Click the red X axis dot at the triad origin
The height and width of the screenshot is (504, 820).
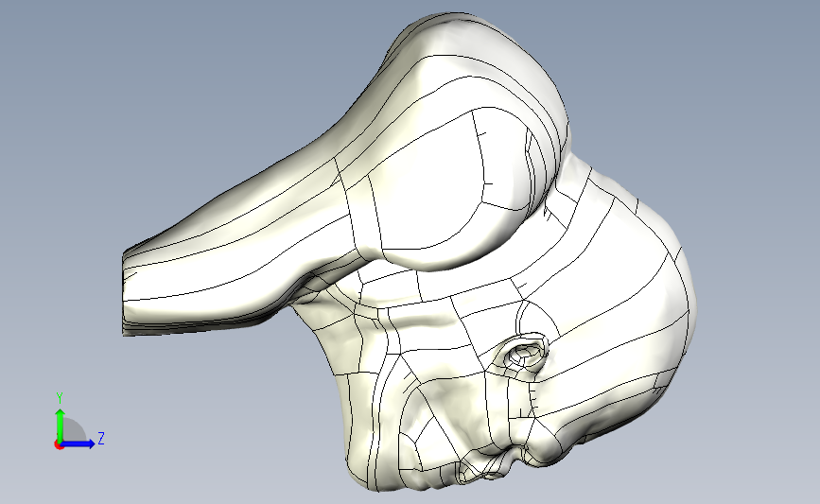[59, 444]
